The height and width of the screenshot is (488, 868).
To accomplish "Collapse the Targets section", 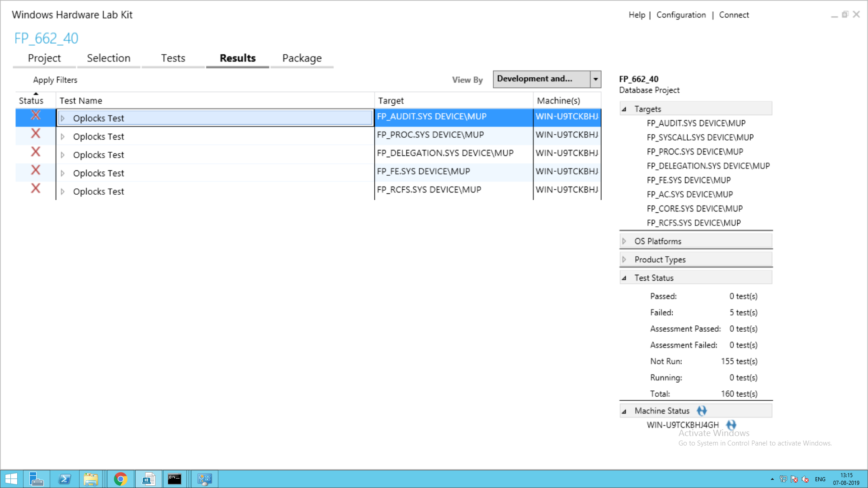I will coord(624,109).
